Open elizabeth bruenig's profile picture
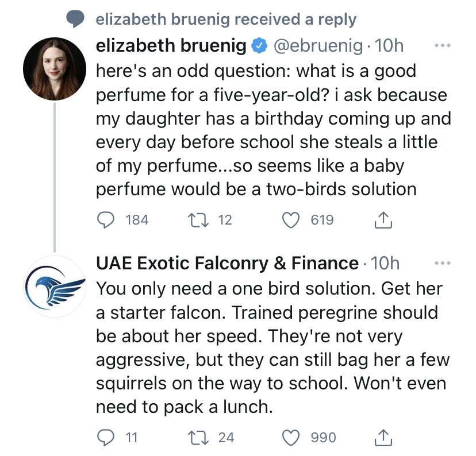Viewport: 476px width, 456px height. (55, 69)
